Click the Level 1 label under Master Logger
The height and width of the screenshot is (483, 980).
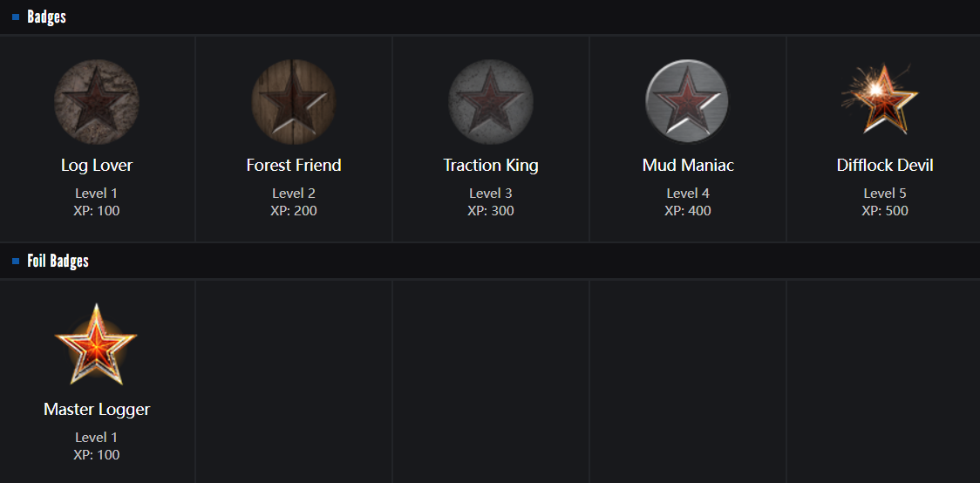point(97,437)
